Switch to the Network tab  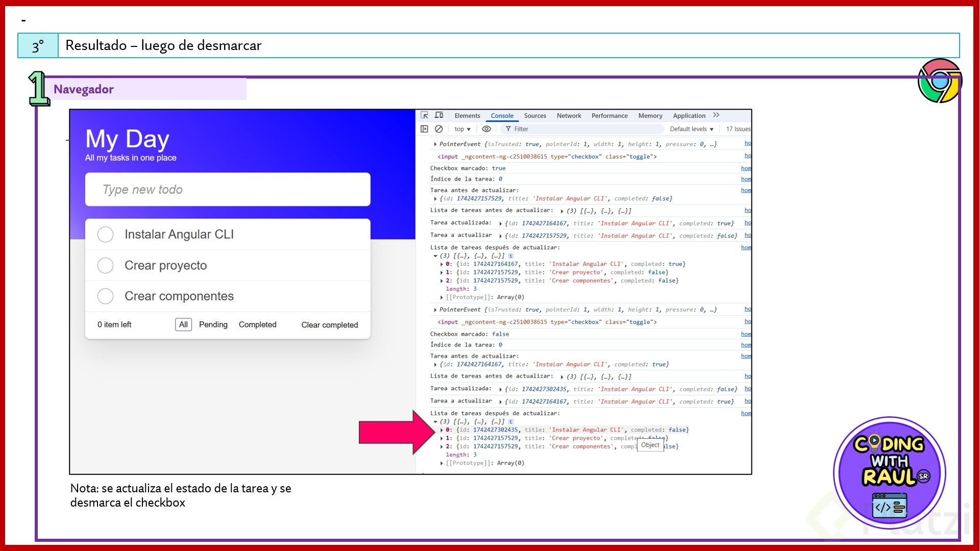pyautogui.click(x=569, y=116)
